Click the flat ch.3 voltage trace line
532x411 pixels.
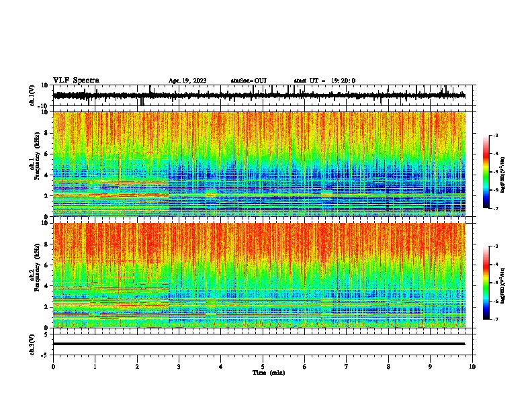point(259,344)
